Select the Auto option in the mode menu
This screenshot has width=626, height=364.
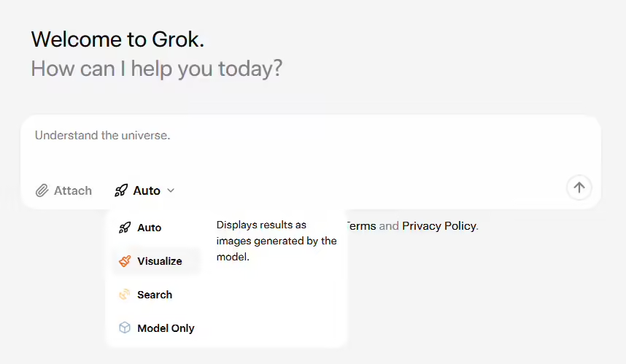coord(156,228)
